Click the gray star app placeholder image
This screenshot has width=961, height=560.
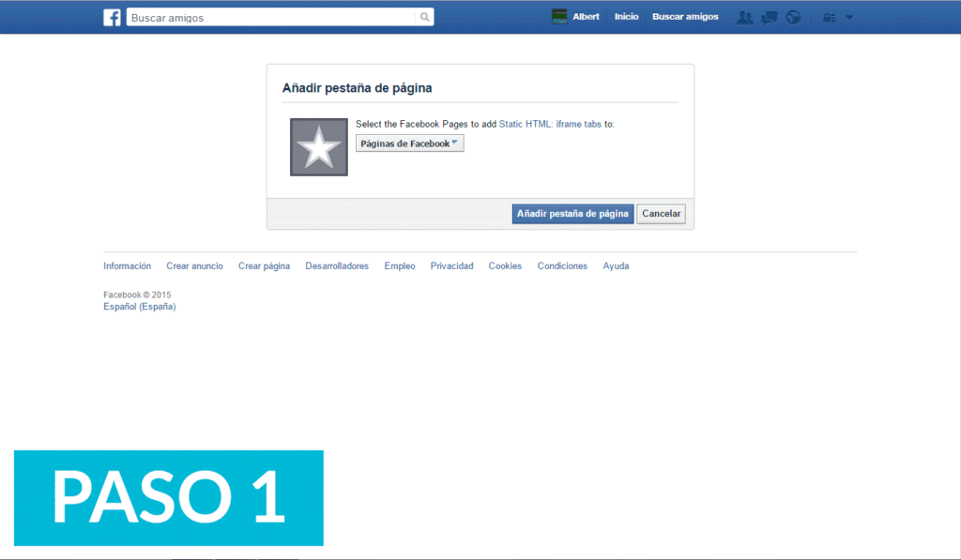(x=318, y=147)
